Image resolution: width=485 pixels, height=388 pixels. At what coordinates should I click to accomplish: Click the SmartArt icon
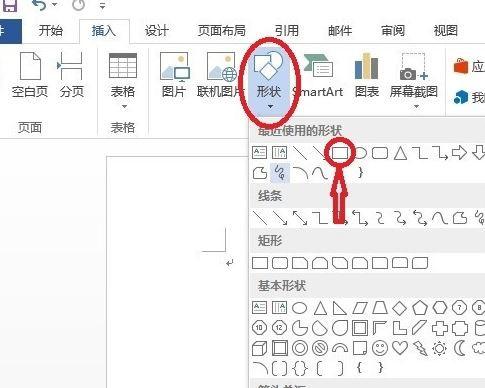[318, 75]
